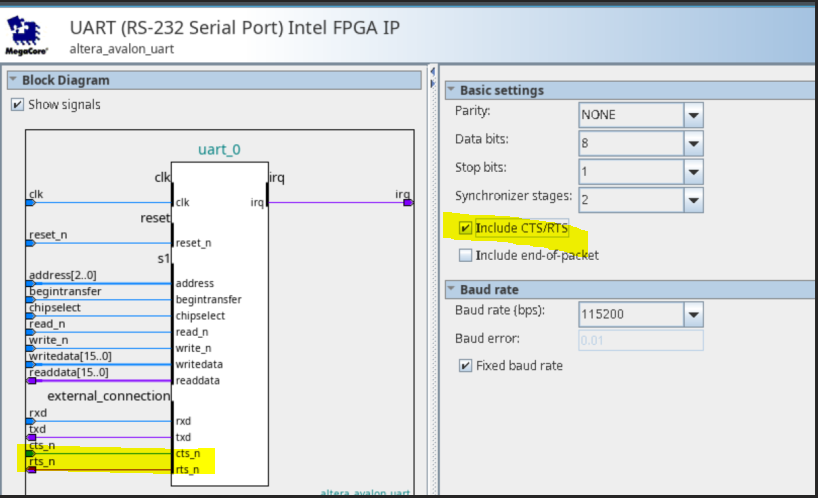The width and height of the screenshot is (818, 498).
Task: Open the Data bits dropdown
Action: pos(693,143)
